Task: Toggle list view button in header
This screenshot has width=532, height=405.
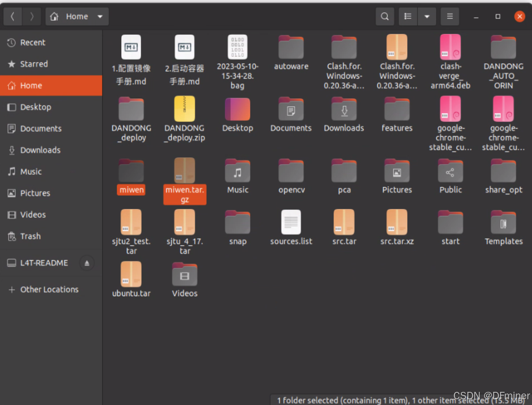Action: coord(408,16)
